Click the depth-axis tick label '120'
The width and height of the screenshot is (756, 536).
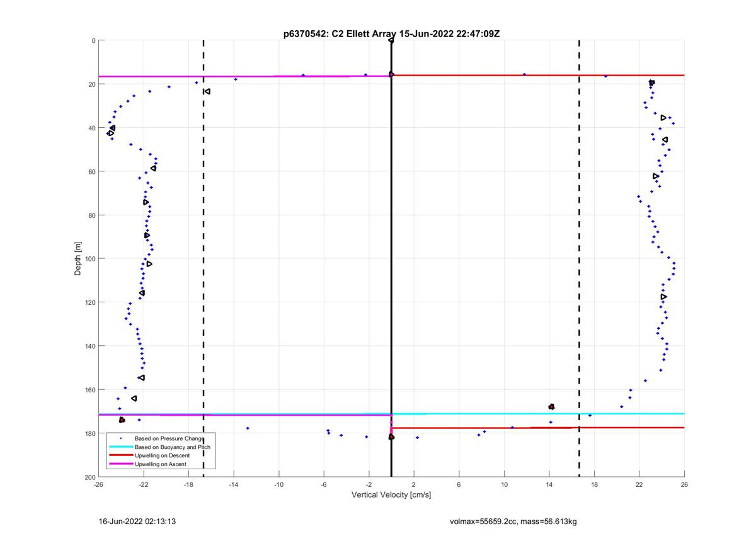pos(90,302)
